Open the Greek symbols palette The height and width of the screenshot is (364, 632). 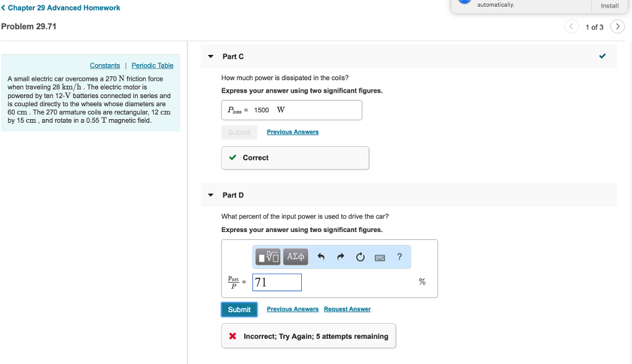pyautogui.click(x=296, y=257)
